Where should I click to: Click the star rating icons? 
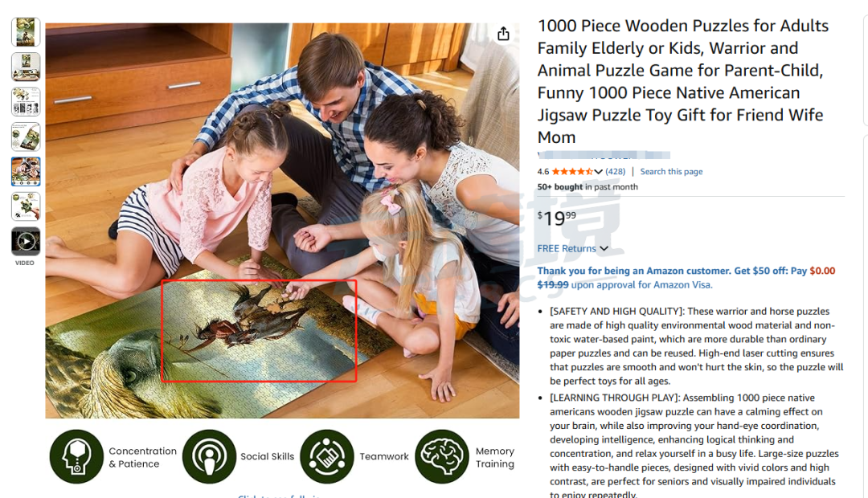click(572, 172)
